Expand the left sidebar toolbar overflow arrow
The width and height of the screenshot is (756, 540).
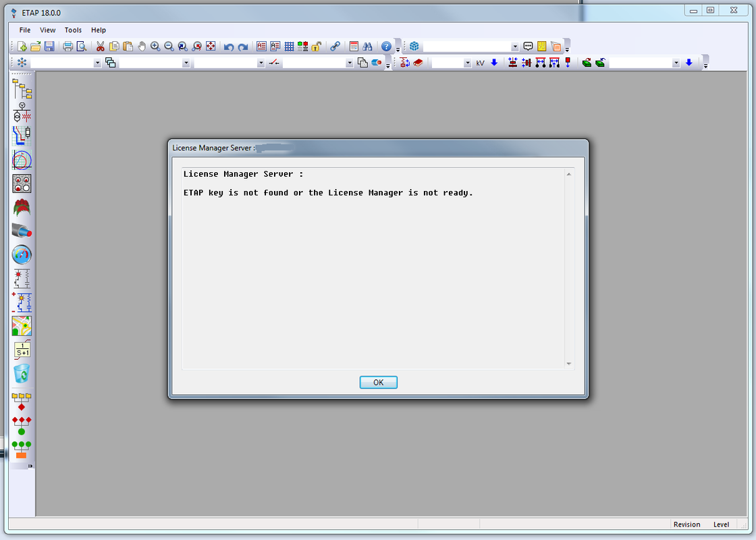pos(30,466)
